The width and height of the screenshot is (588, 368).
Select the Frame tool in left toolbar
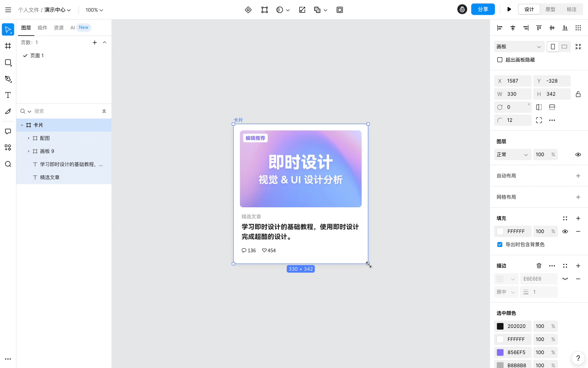coord(8,46)
